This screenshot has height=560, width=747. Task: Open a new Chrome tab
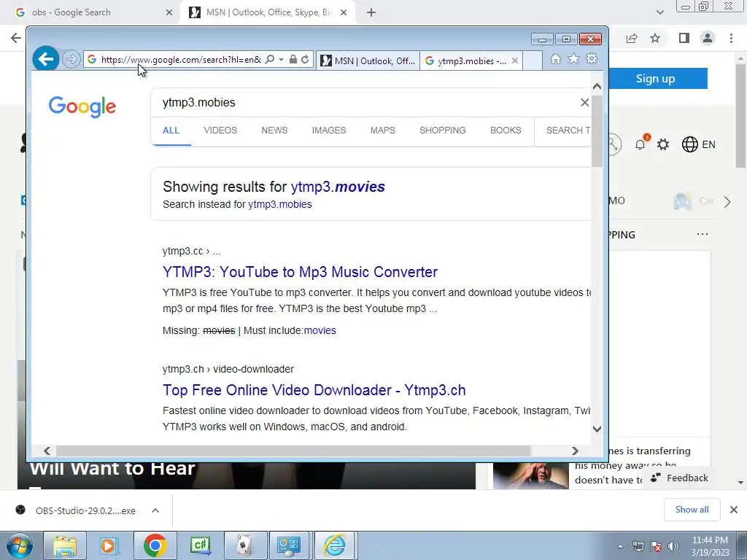coord(371,12)
